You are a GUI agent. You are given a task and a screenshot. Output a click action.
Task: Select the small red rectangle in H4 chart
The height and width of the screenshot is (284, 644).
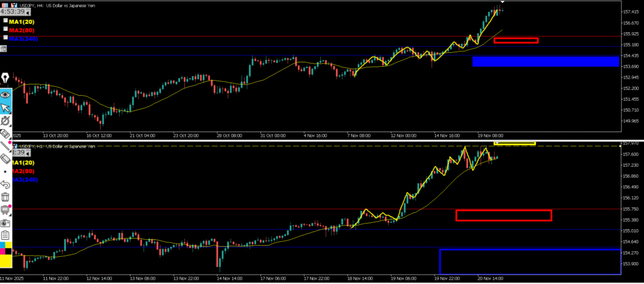click(x=516, y=40)
